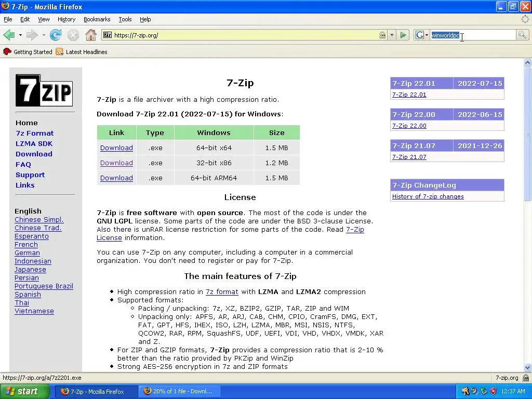Click the 7-zip.org status bar label
The width and height of the screenshot is (532, 399).
[507, 378]
